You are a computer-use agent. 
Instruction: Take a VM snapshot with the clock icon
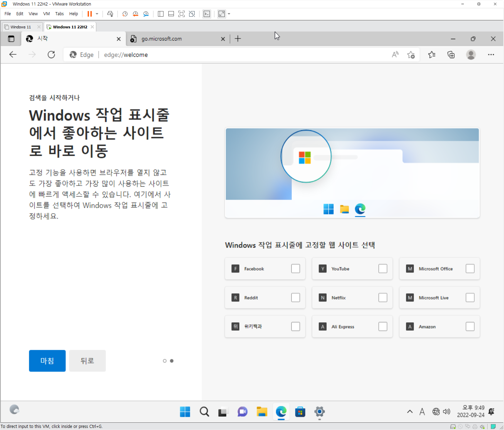[125, 14]
